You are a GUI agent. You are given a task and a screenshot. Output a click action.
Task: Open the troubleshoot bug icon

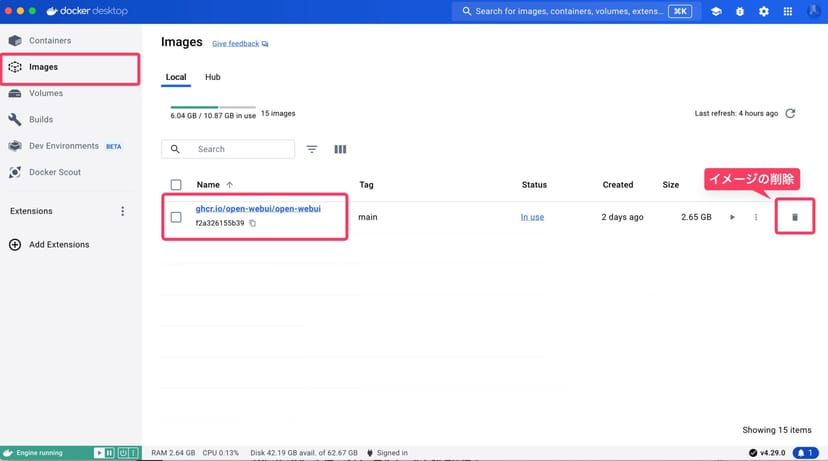click(740, 11)
